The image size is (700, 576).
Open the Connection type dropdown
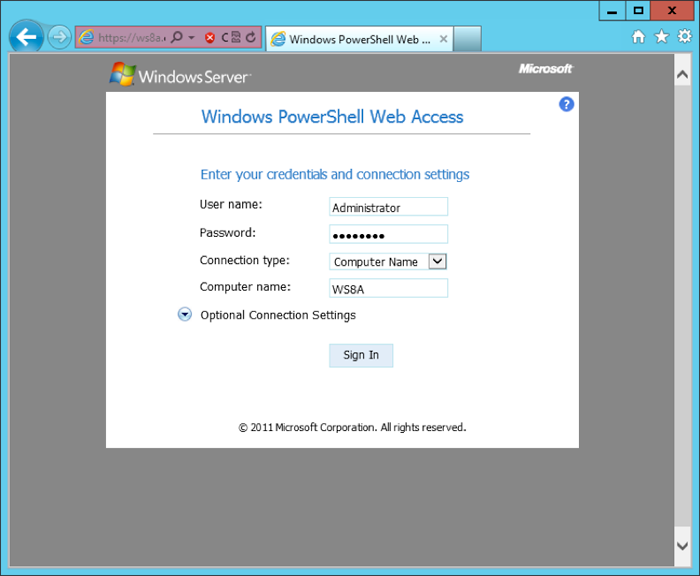388,261
